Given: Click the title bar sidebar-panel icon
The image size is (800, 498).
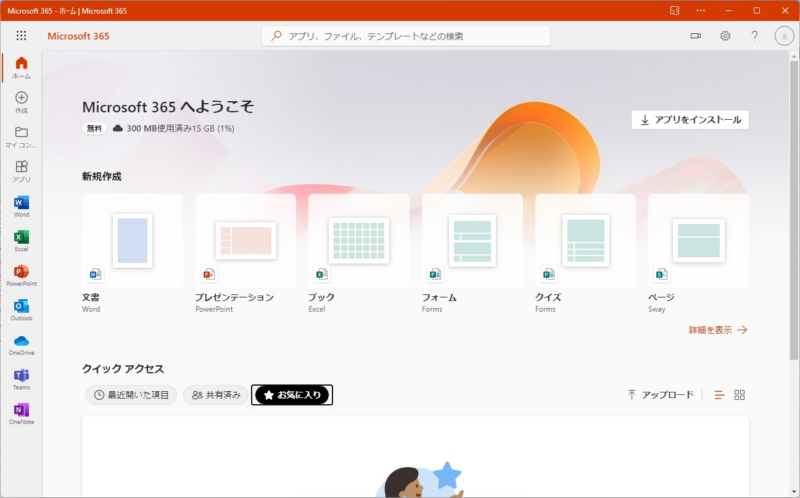Looking at the screenshot, I should tap(674, 10).
